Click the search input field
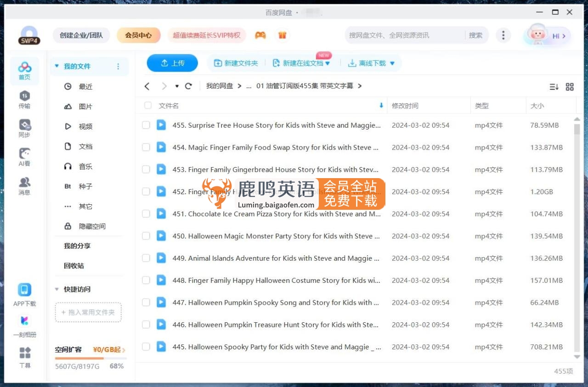 click(x=405, y=35)
